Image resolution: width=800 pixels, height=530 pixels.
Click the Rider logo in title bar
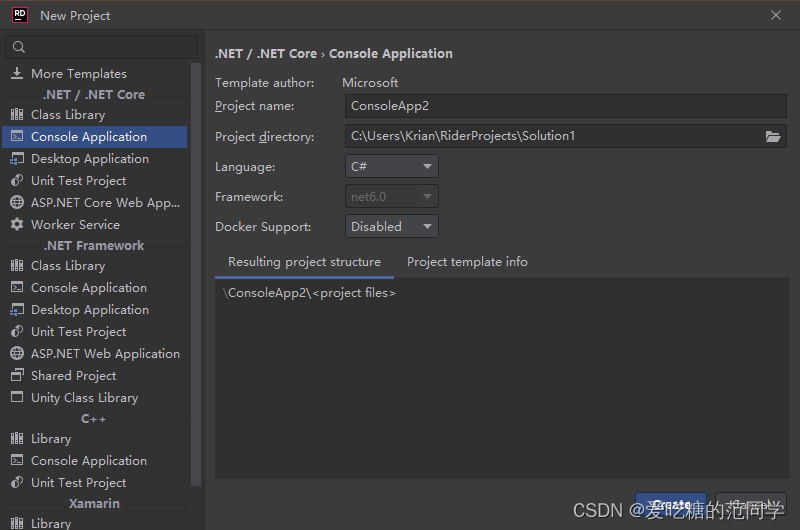pyautogui.click(x=19, y=15)
